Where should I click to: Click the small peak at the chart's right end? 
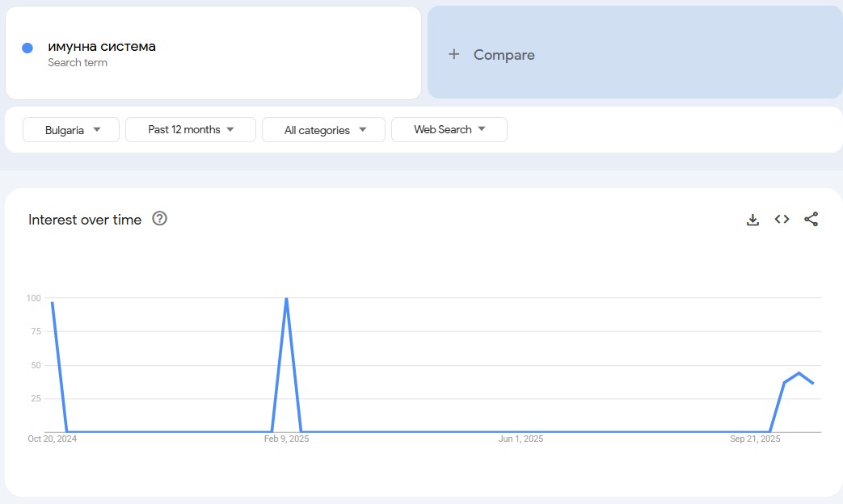point(799,373)
